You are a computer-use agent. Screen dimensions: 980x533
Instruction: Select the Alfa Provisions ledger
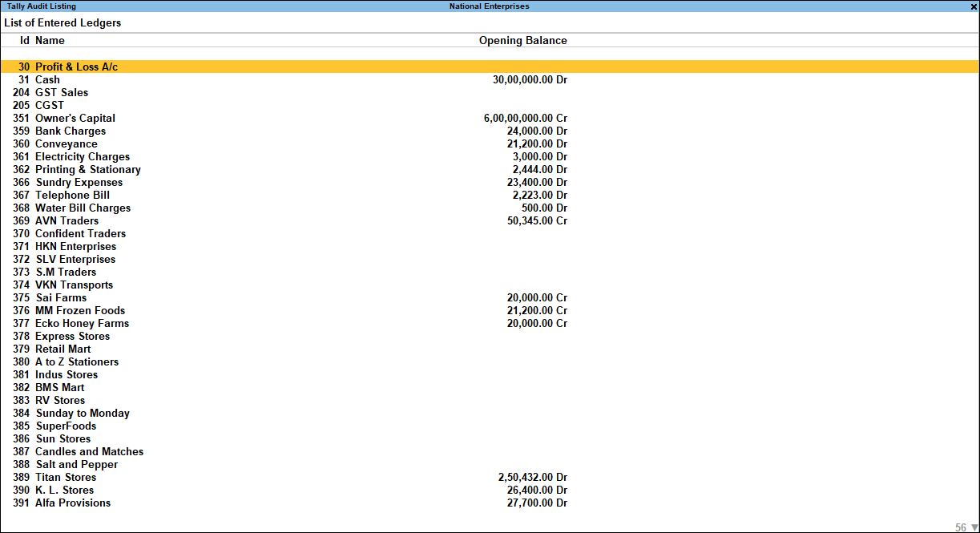click(72, 503)
